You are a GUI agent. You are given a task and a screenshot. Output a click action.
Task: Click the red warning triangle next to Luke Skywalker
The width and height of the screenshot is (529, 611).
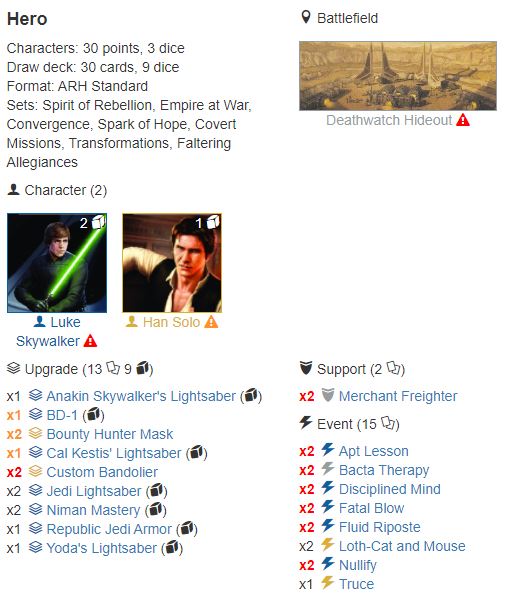[x=90, y=341]
